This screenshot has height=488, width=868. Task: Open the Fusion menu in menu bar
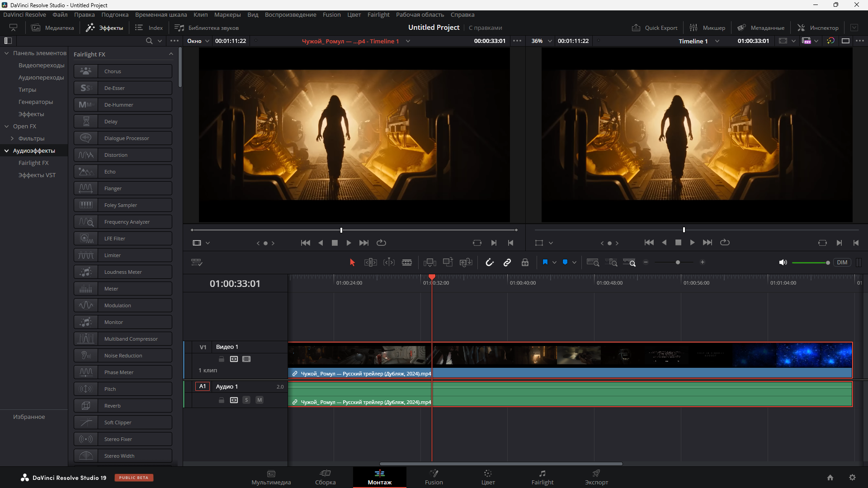pos(331,14)
